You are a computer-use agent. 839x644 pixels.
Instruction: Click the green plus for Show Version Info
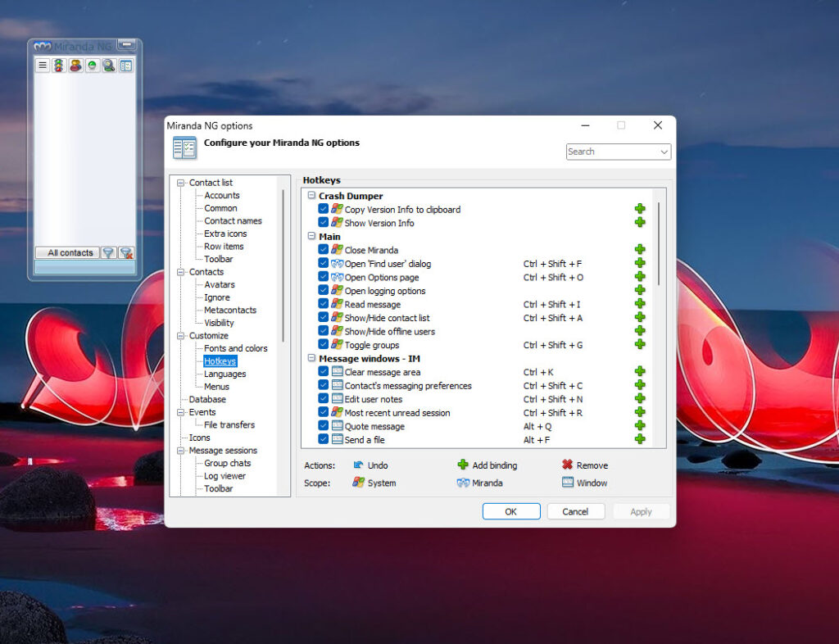[x=640, y=222]
